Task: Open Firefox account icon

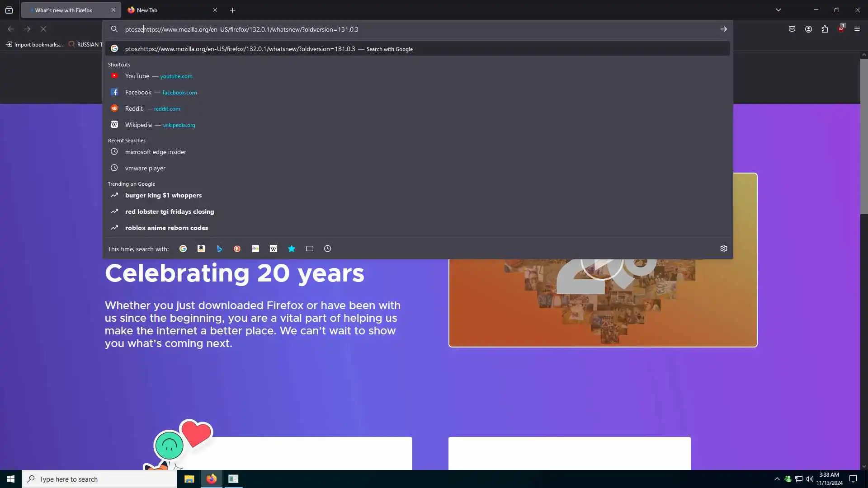Action: 808,29
